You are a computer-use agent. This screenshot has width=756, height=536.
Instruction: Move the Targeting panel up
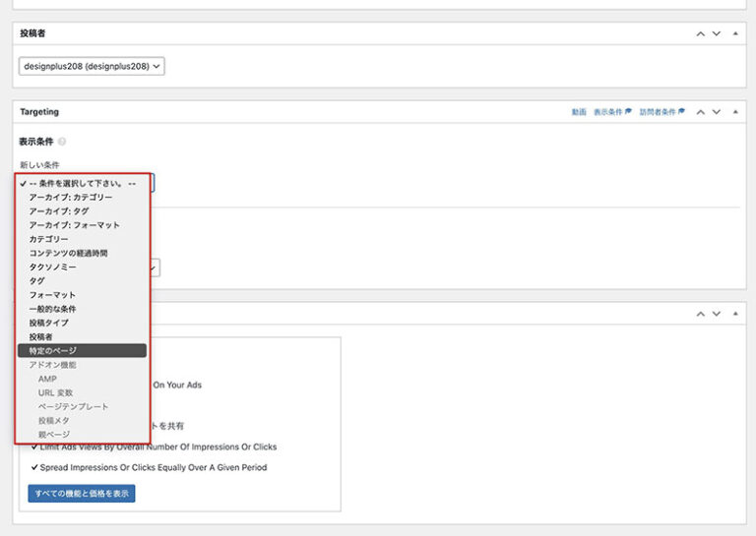[x=701, y=112]
